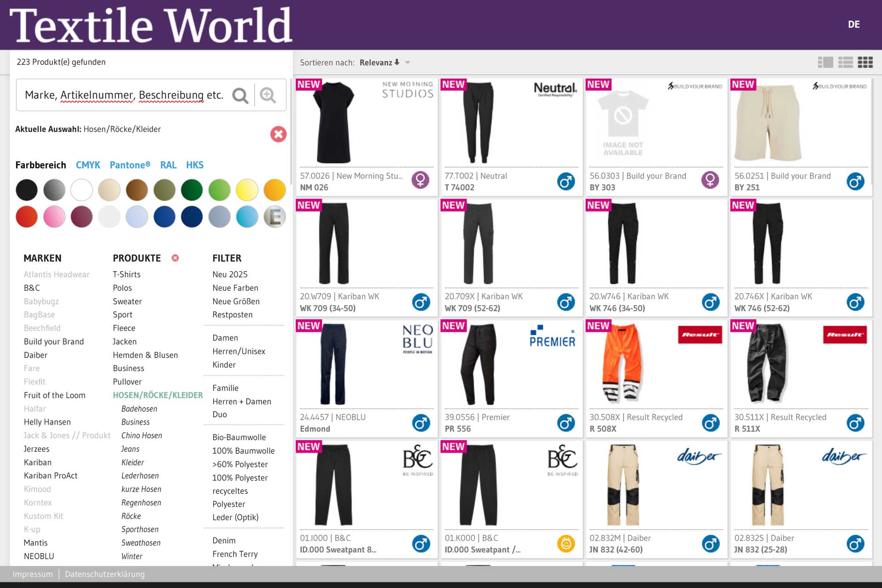Screen dimensions: 882x588
Task: Apply the Damen filter
Action: pos(225,338)
